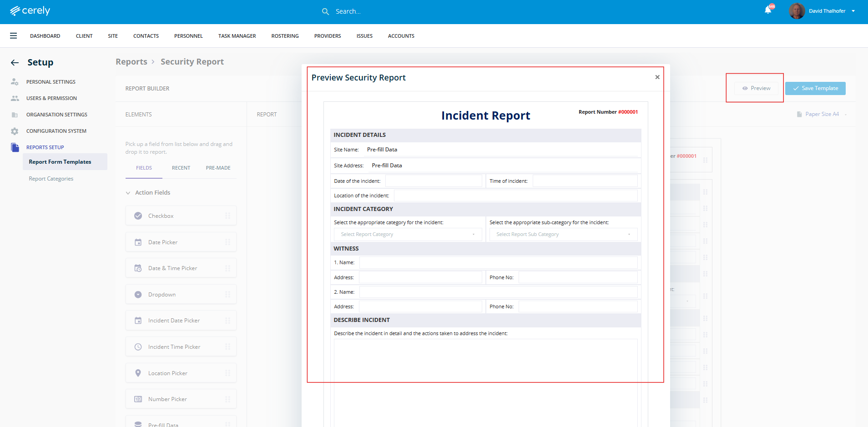Open the Select Report Sub Category dropdown
Image resolution: width=868 pixels, height=427 pixels.
click(563, 235)
